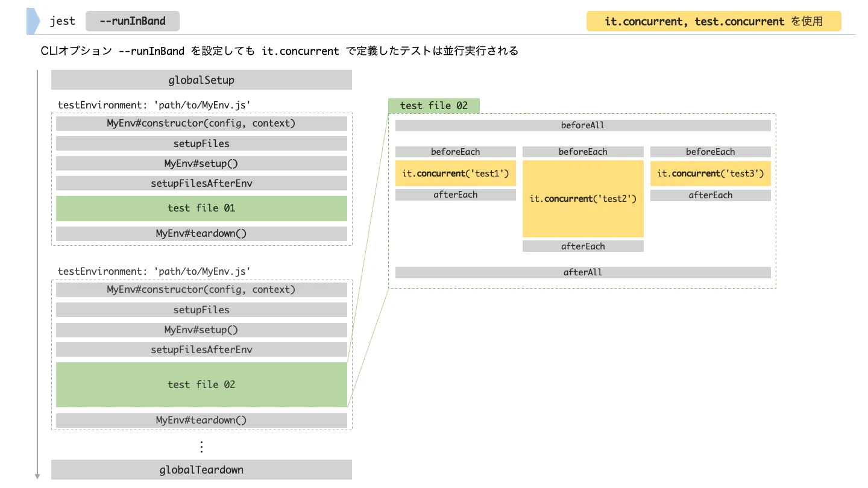Click afterEach below it.concurrent('test3')
The width and height of the screenshot is (868, 488).
coord(711,195)
